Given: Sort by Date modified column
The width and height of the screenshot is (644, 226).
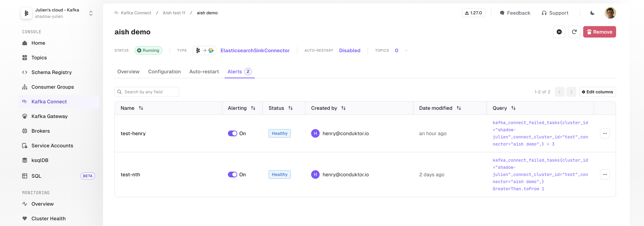Looking at the screenshot, I should pyautogui.click(x=458, y=108).
